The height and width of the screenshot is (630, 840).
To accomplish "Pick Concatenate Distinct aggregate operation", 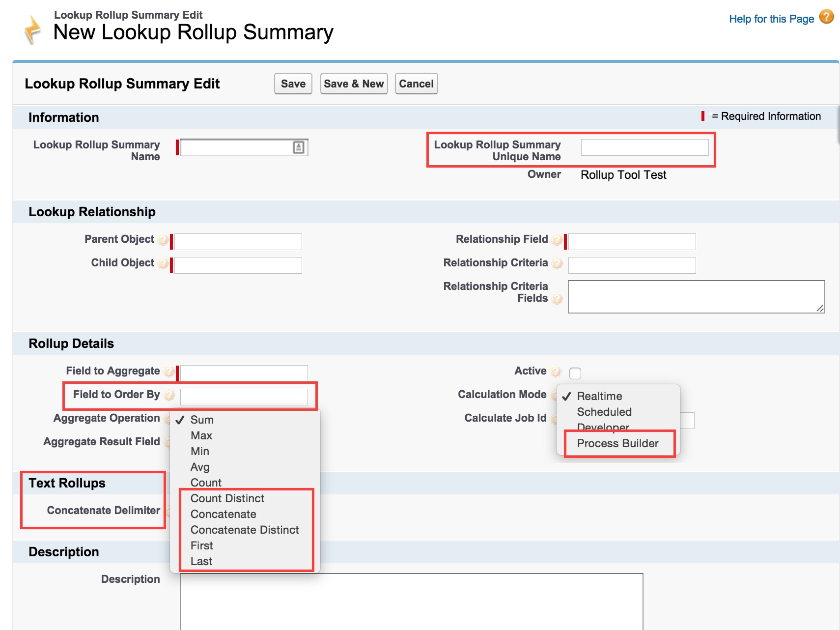I will pos(244,530).
